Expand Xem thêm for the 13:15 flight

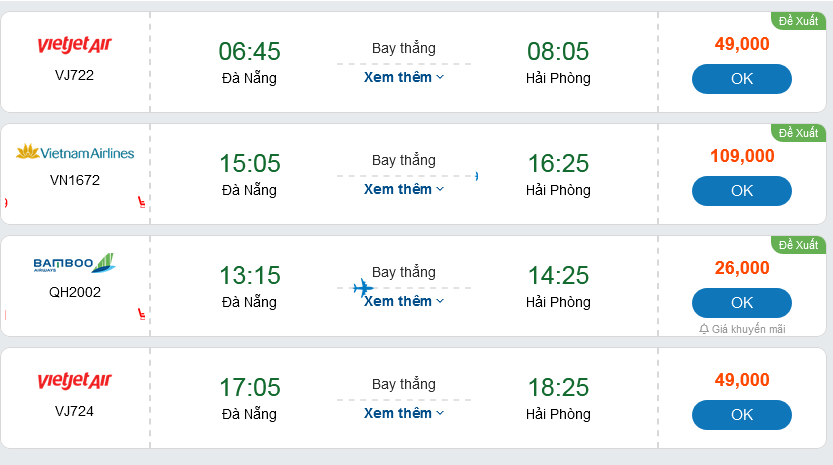coord(403,301)
